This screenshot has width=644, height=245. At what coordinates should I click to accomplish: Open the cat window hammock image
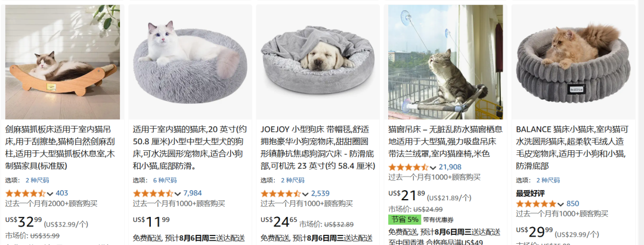pyautogui.click(x=445, y=62)
